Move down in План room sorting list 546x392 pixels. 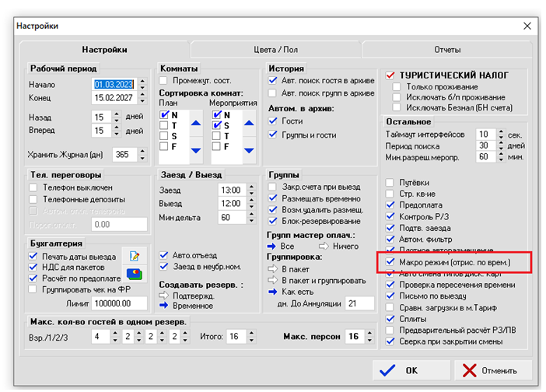pos(196,149)
